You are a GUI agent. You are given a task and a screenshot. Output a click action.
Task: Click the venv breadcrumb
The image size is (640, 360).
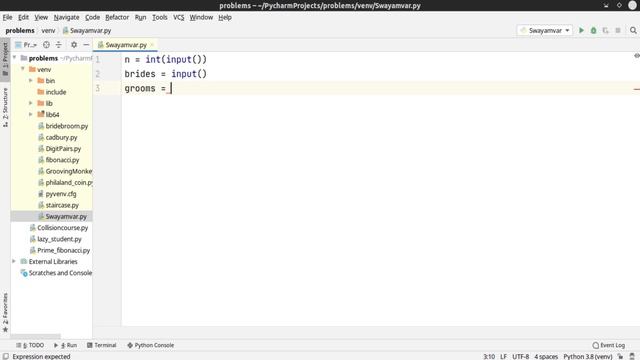(48, 31)
